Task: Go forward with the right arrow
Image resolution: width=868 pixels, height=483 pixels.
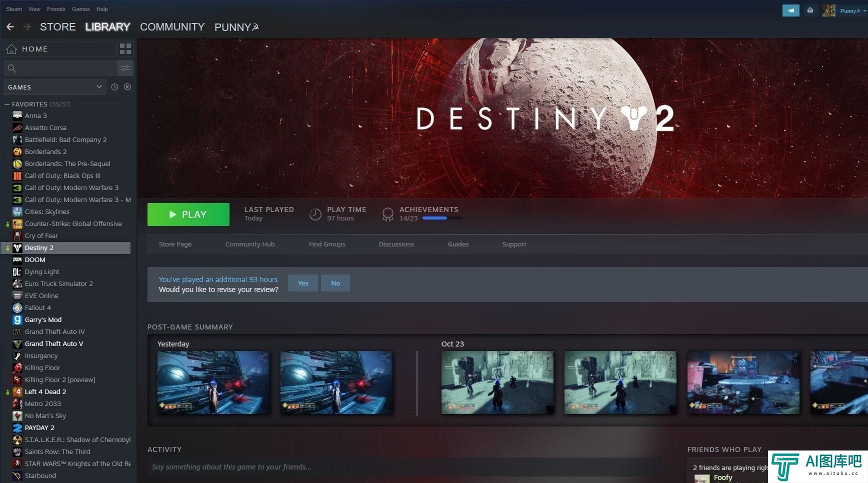Action: click(x=27, y=27)
